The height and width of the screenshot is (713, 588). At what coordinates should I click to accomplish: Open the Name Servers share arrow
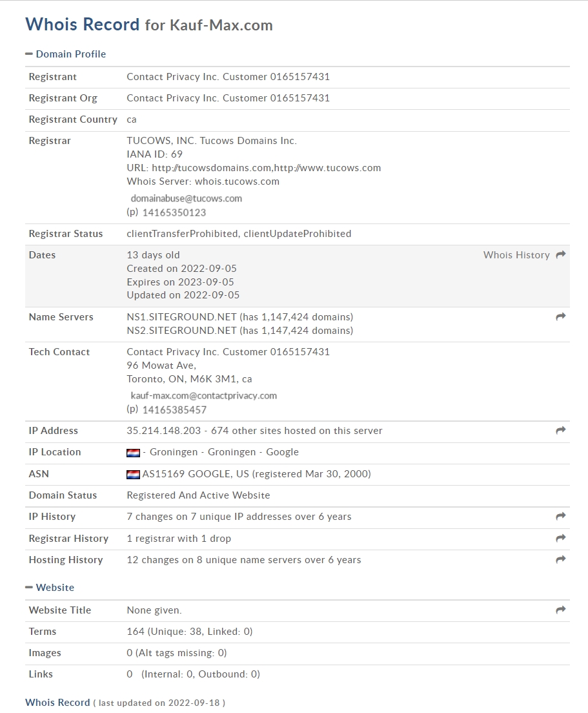coord(561,316)
